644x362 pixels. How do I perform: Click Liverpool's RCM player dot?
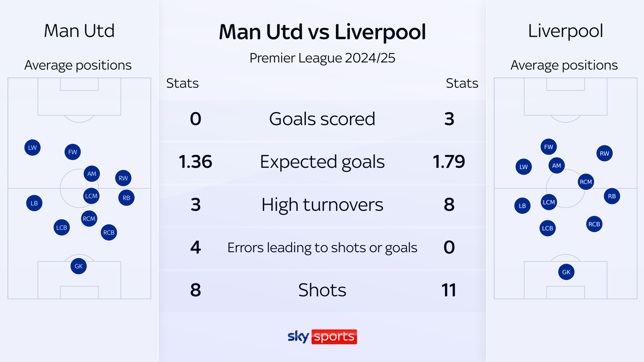pos(586,182)
